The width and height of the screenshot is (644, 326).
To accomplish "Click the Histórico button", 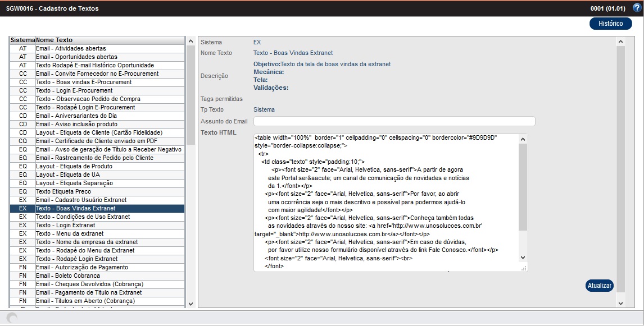I will 610,24.
